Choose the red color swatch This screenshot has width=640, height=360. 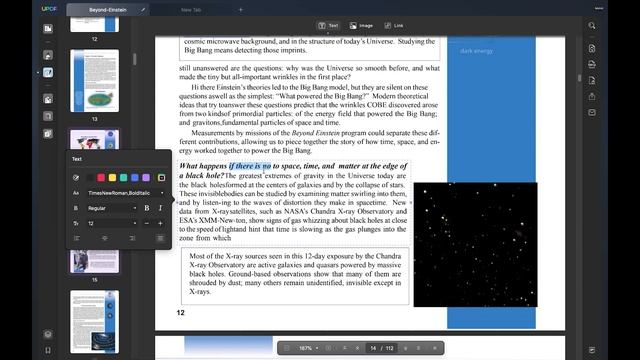coord(101,178)
